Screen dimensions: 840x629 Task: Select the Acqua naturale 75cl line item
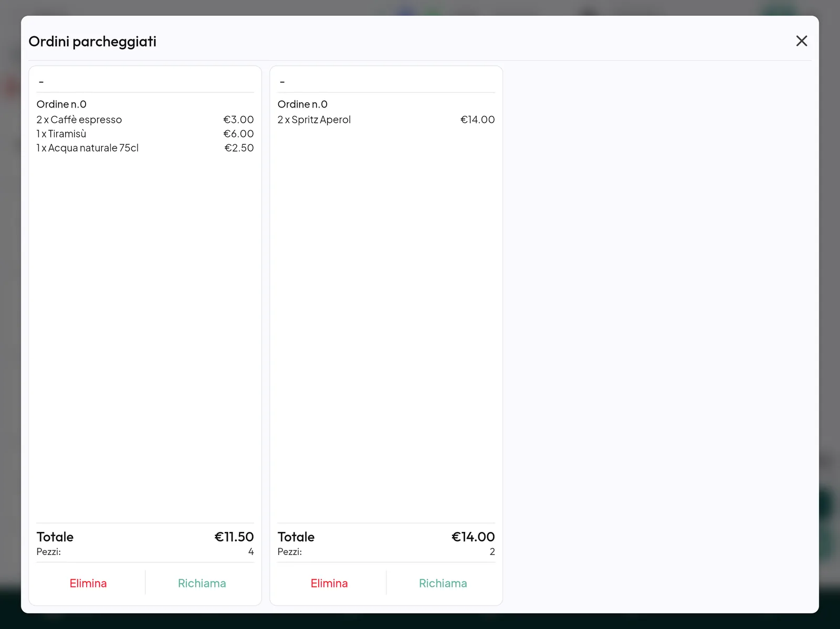(x=145, y=148)
